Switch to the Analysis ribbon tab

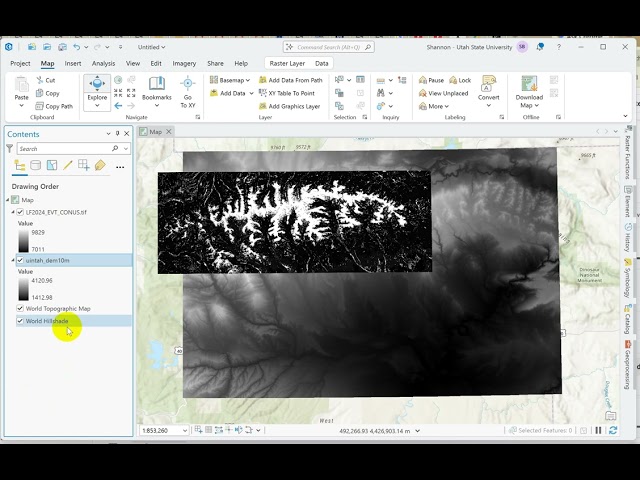tap(103, 63)
